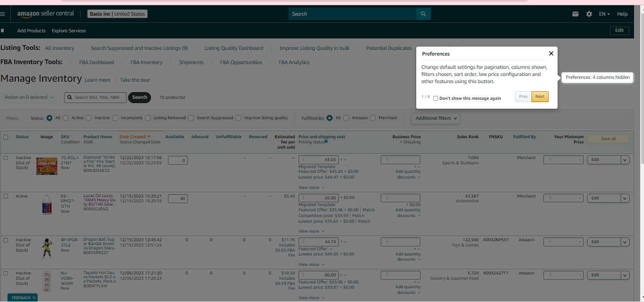Image resolution: width=644 pixels, height=302 pixels.
Task: Click the Pricing status info icon
Action: [326, 142]
